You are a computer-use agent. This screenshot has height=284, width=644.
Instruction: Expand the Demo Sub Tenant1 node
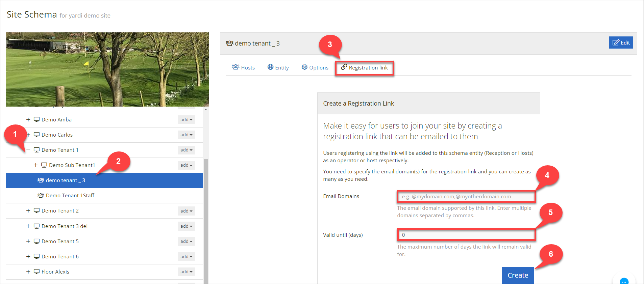36,165
